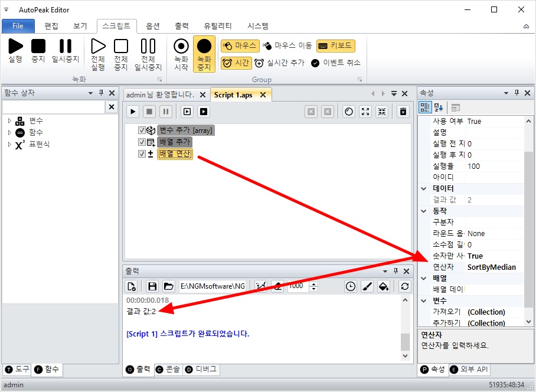The image size is (536, 392).
Task: Toggle 시간 recording option
Action: (x=236, y=63)
